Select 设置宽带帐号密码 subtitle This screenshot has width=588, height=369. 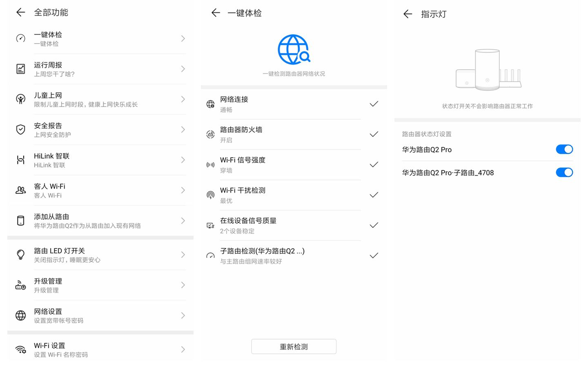58,321
